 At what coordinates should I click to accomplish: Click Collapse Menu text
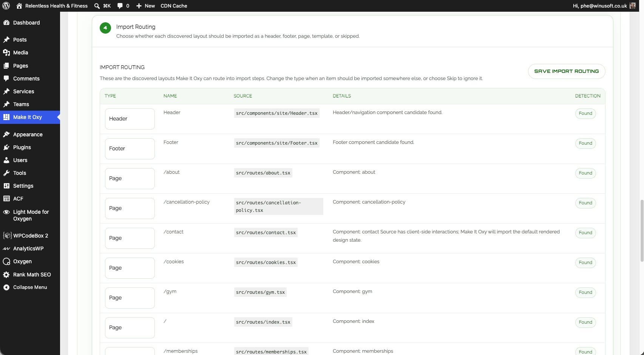[x=30, y=287]
